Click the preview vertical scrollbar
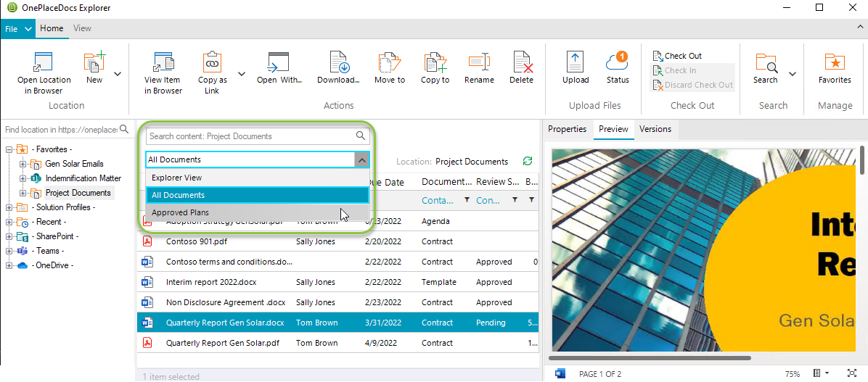The width and height of the screenshot is (868, 382). (862, 159)
